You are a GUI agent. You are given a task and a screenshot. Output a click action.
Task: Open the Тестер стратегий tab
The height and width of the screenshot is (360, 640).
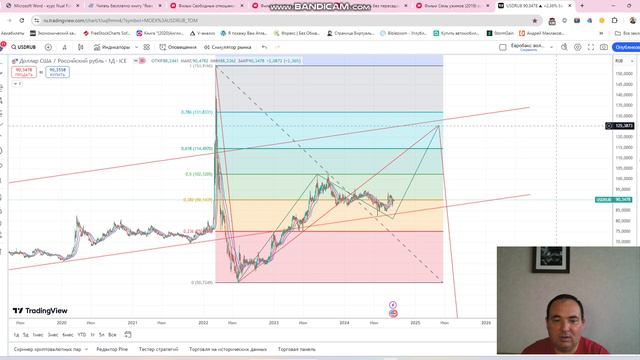coord(158,349)
